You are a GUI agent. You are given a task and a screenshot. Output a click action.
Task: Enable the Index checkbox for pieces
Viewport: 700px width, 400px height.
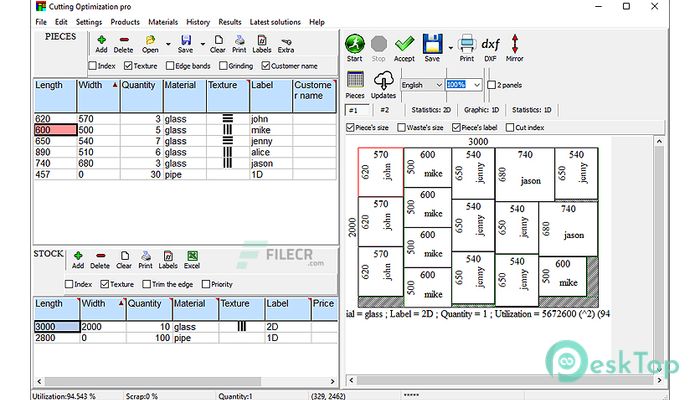tap(92, 66)
